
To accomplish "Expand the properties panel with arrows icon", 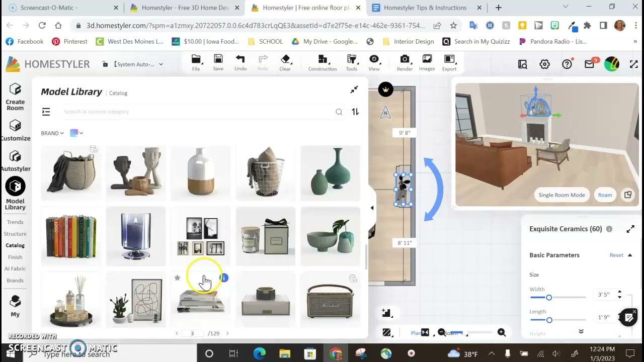I will (x=630, y=229).
